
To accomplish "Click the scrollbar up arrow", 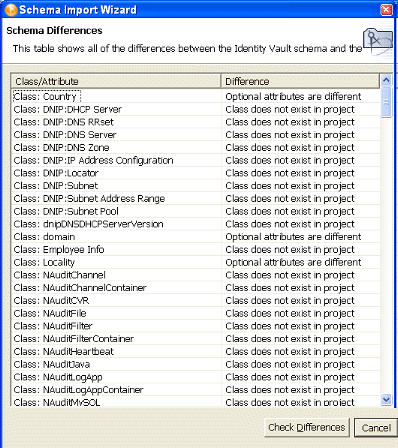I will point(386,80).
